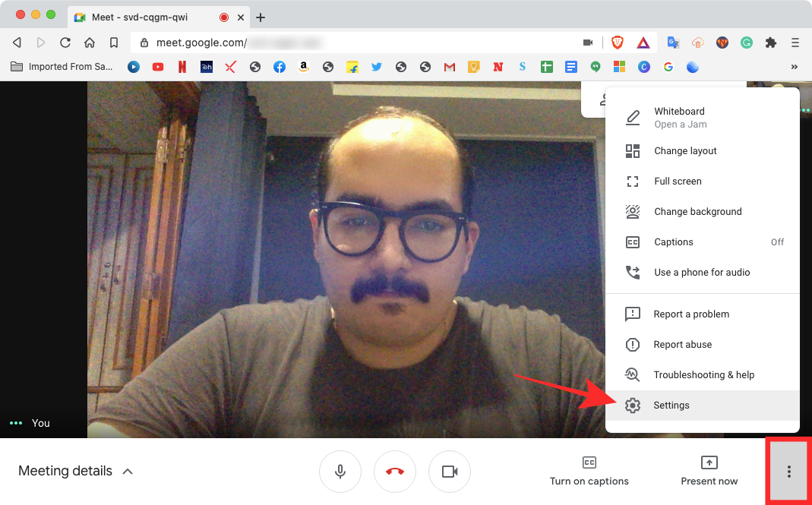Screen dimensions: 812x505
Task: Open the Brave Rewards triangle icon
Action: (x=643, y=43)
